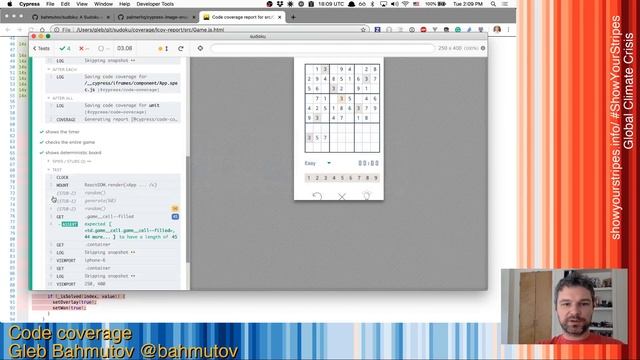Image resolution: width=640 pixels, height=360 pixels.
Task: Click the COVERAGE Generating report row
Action: (x=113, y=119)
